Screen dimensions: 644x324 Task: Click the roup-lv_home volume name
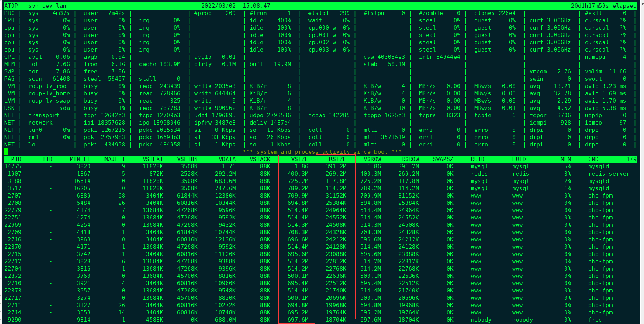click(x=49, y=93)
